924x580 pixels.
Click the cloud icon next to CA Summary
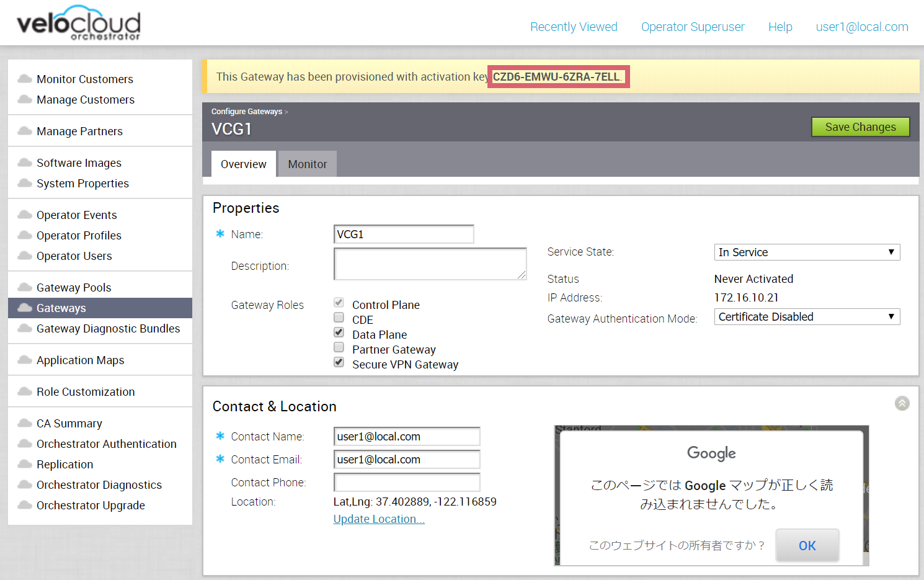coord(25,423)
